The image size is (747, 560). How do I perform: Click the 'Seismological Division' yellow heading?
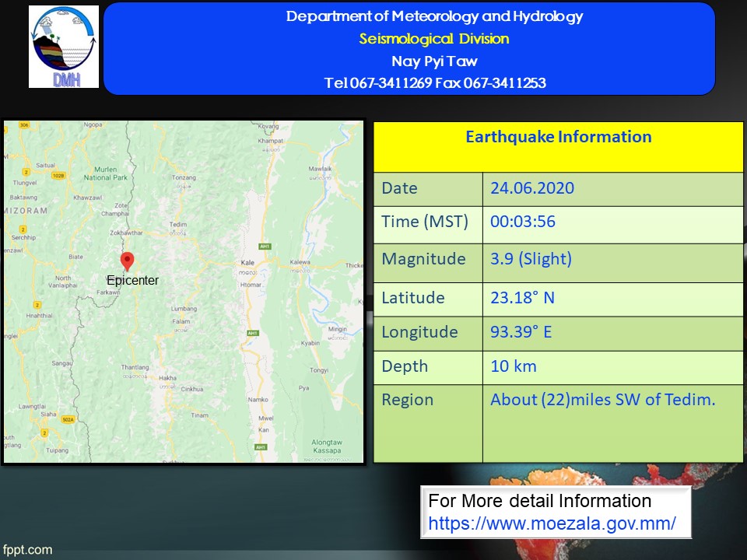(x=434, y=39)
